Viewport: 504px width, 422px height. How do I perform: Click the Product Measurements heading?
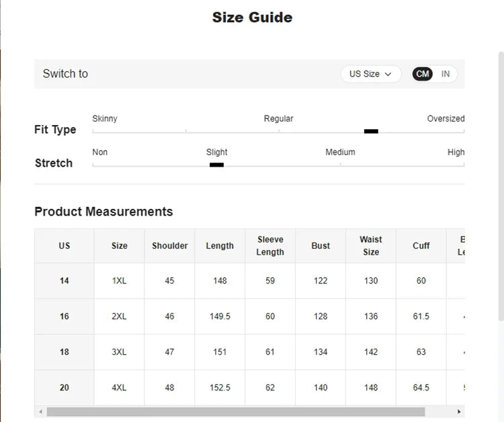(x=103, y=212)
